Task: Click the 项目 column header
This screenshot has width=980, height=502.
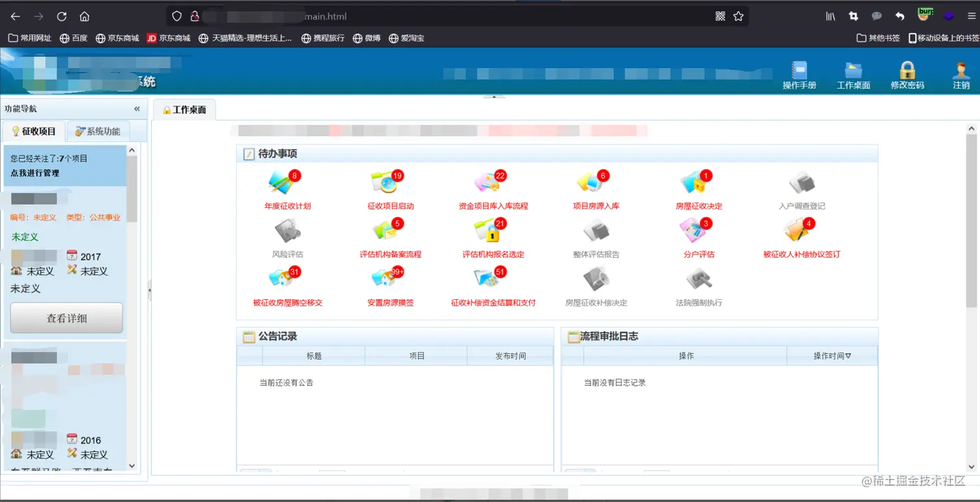Action: 416,356
